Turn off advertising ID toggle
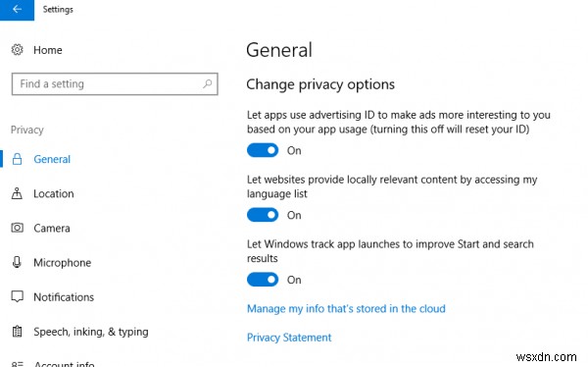 pos(263,150)
